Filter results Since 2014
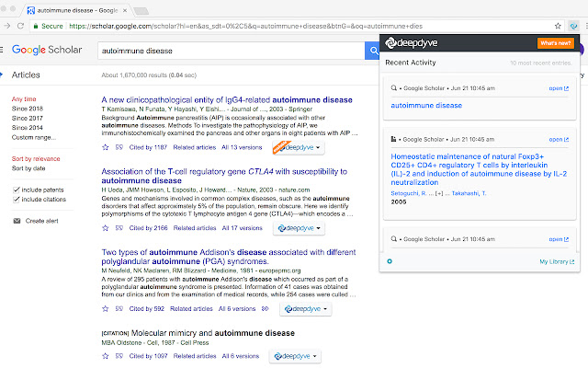588x368 pixels. point(28,128)
